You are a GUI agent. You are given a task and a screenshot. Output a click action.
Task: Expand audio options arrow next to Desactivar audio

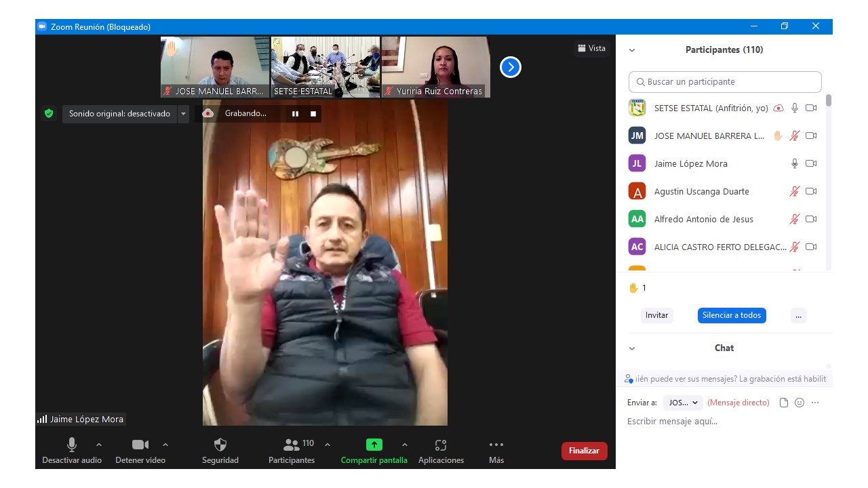pos(99,445)
